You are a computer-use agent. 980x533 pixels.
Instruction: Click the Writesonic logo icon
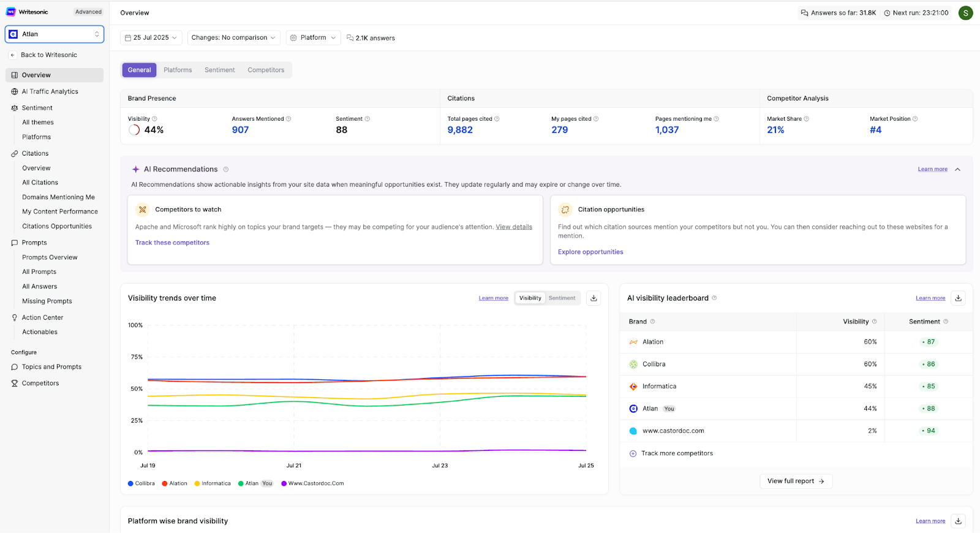(x=11, y=12)
